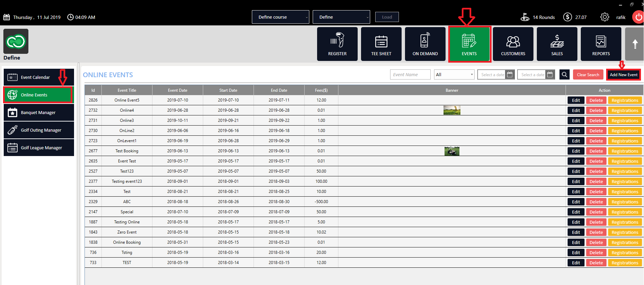Viewport: 644px width, 285px height.
Task: Open the Tee Sheet module
Action: click(x=381, y=44)
